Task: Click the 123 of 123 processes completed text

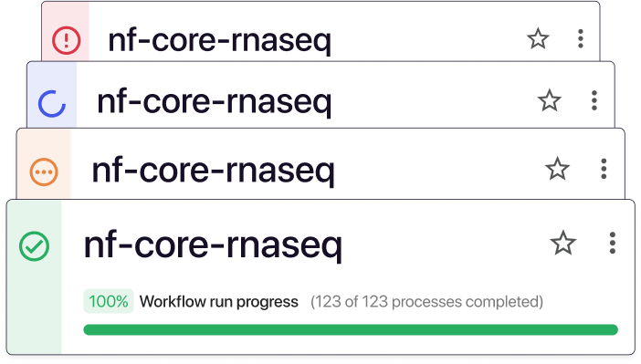Action: coord(426,302)
